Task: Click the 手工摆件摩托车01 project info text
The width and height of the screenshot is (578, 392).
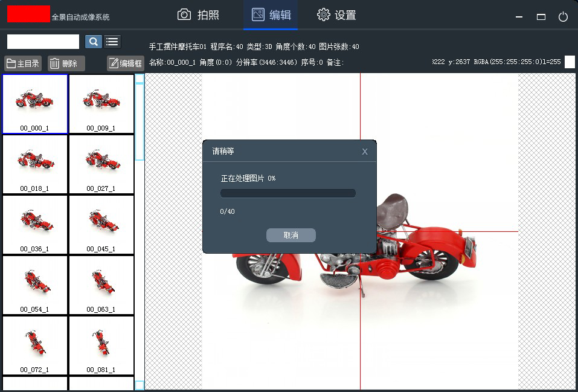Action: coord(178,47)
